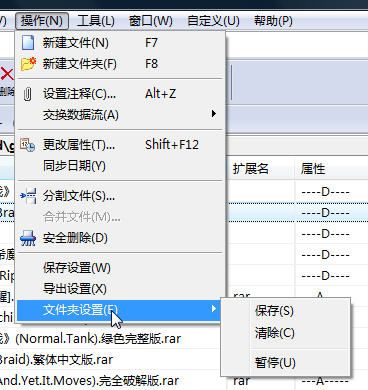Click the rar extension in bottom row
The height and width of the screenshot is (390, 368).
241,381
